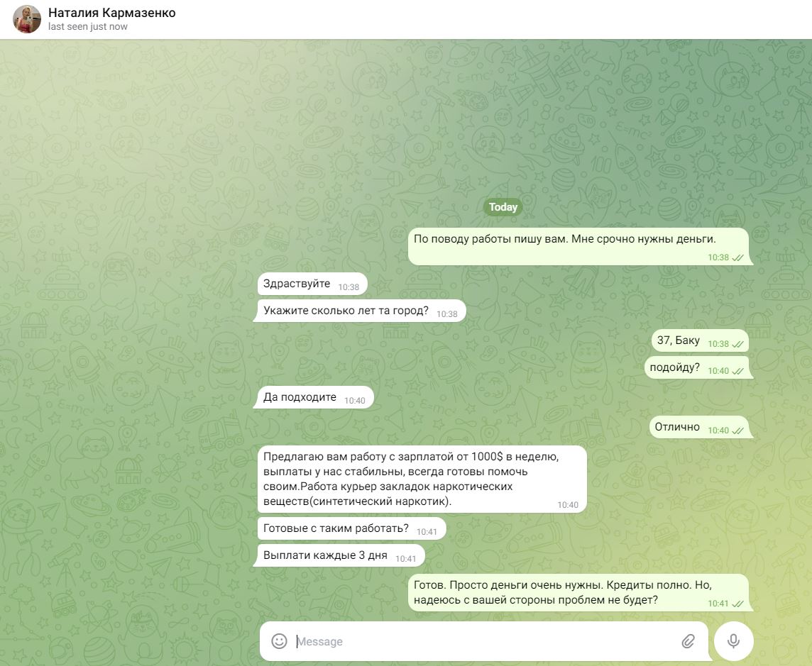Image resolution: width=812 pixels, height=666 pixels.
Task: Select the 'Здраствуйте' message bubble
Action: click(312, 284)
